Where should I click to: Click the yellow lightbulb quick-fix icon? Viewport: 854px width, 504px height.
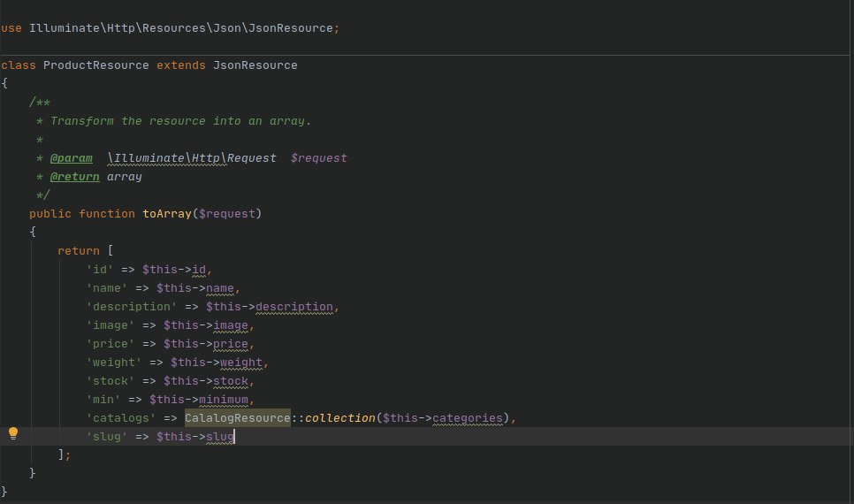coord(13,434)
